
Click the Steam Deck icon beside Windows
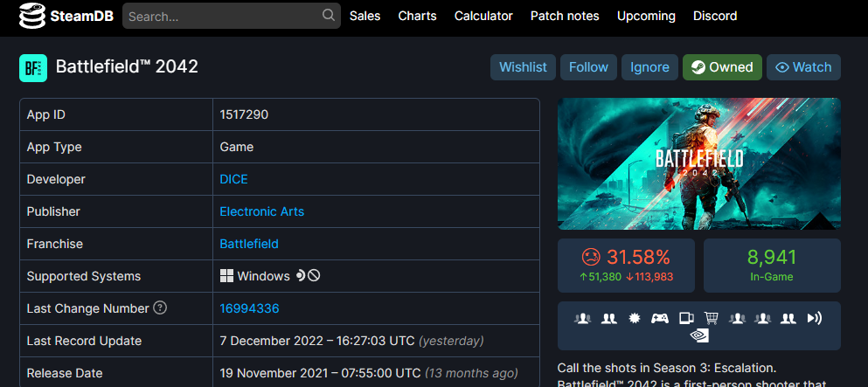[301, 275]
